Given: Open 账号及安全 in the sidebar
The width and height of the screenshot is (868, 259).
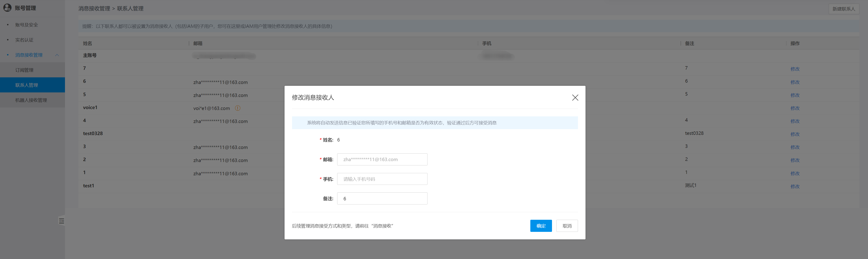Looking at the screenshot, I should [x=27, y=25].
